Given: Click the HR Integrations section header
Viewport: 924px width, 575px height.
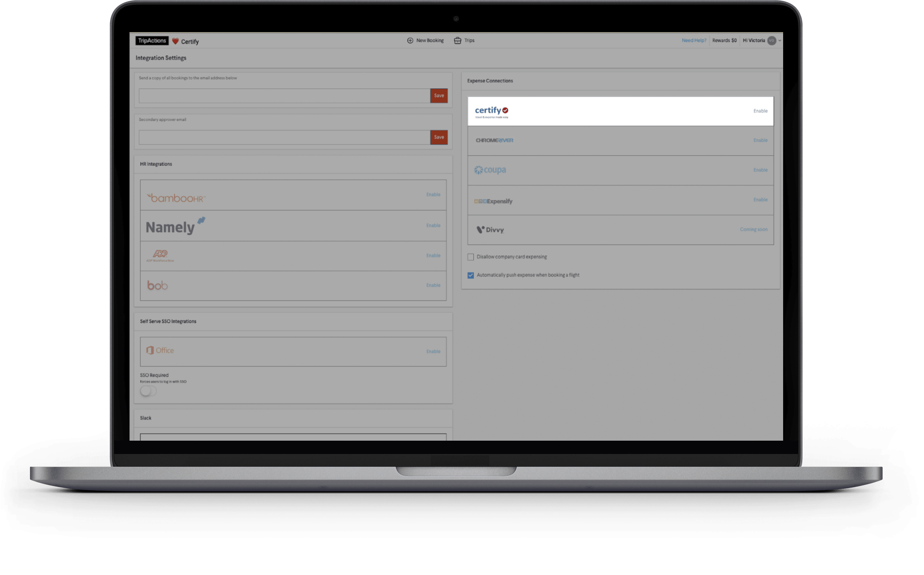Looking at the screenshot, I should point(156,164).
